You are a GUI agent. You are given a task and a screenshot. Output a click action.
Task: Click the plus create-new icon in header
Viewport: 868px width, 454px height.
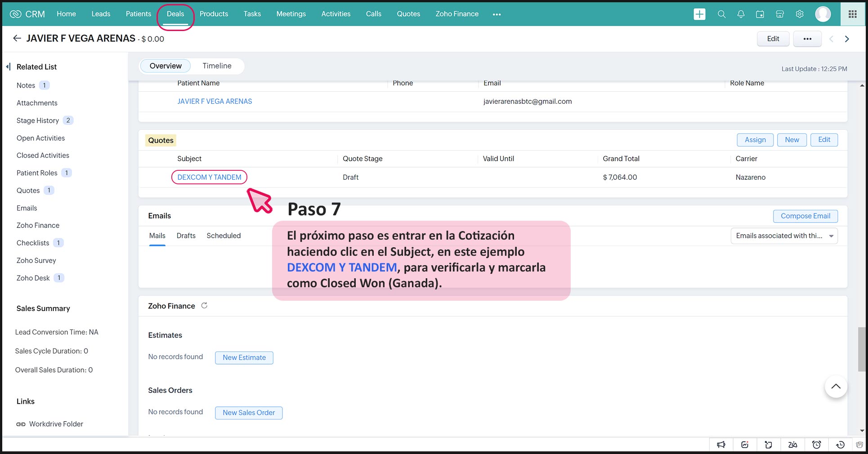tap(699, 14)
